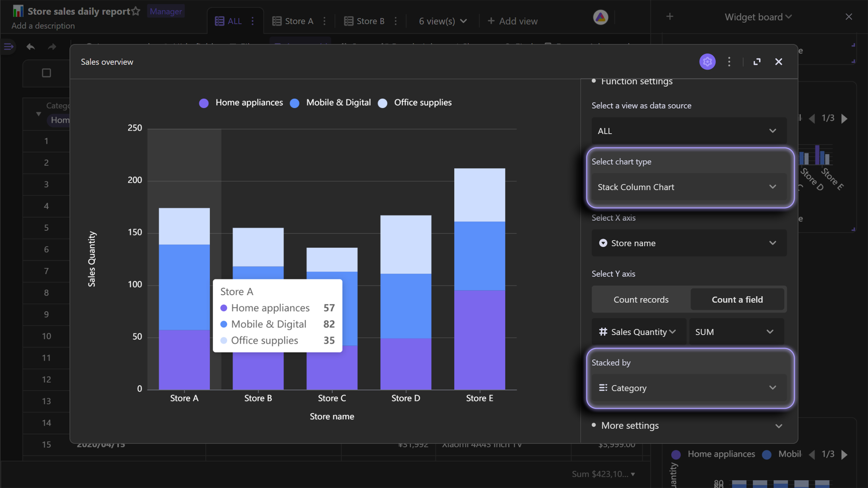Click the star icon beside the report title
The width and height of the screenshot is (868, 488).
(x=136, y=11)
